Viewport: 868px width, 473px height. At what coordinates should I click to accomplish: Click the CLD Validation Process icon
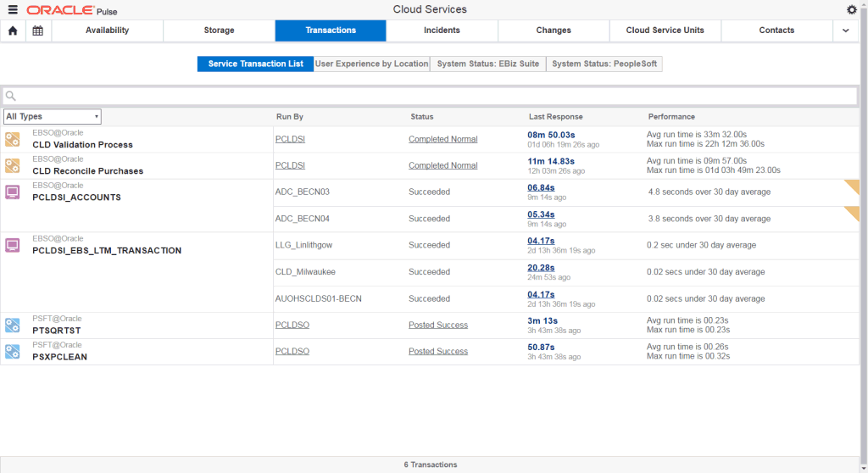coord(12,139)
